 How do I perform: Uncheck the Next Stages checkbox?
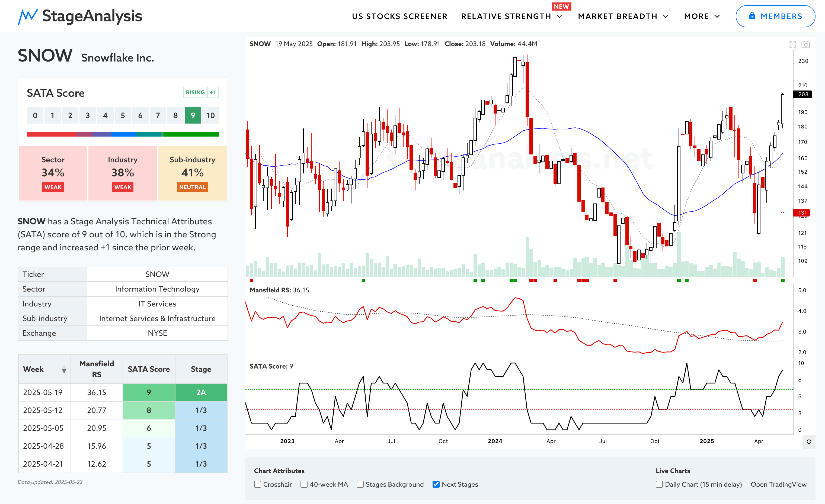tap(436, 484)
